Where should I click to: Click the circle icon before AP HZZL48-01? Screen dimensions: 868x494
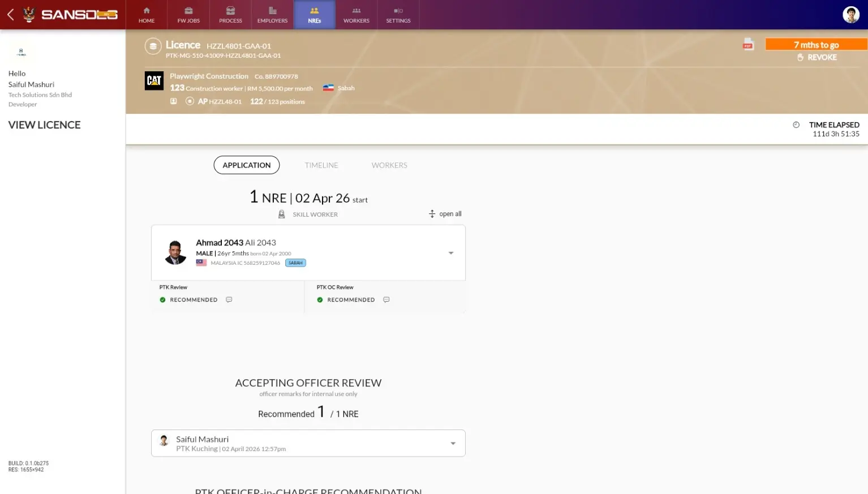click(x=190, y=101)
